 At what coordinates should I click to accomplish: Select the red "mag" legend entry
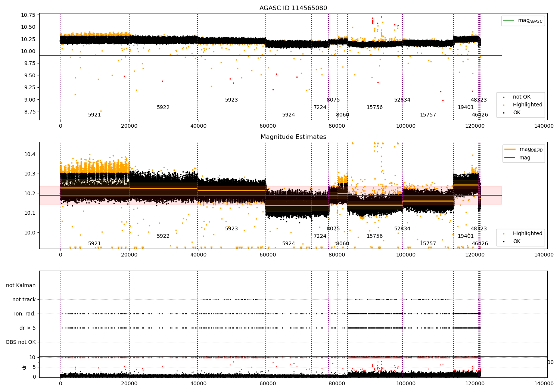pyautogui.click(x=525, y=158)
